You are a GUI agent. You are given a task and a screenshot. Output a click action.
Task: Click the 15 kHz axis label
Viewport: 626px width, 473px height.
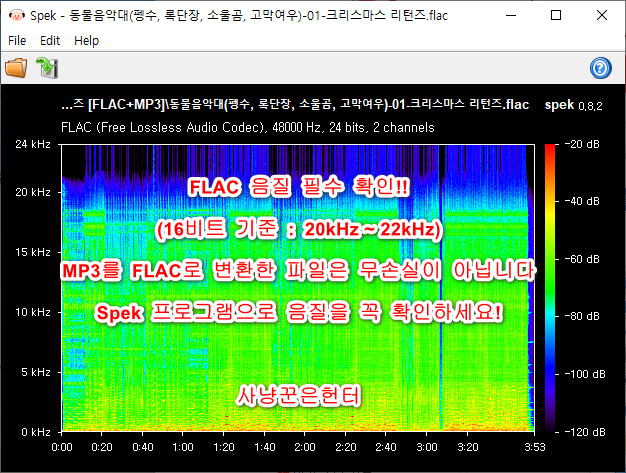[33, 252]
